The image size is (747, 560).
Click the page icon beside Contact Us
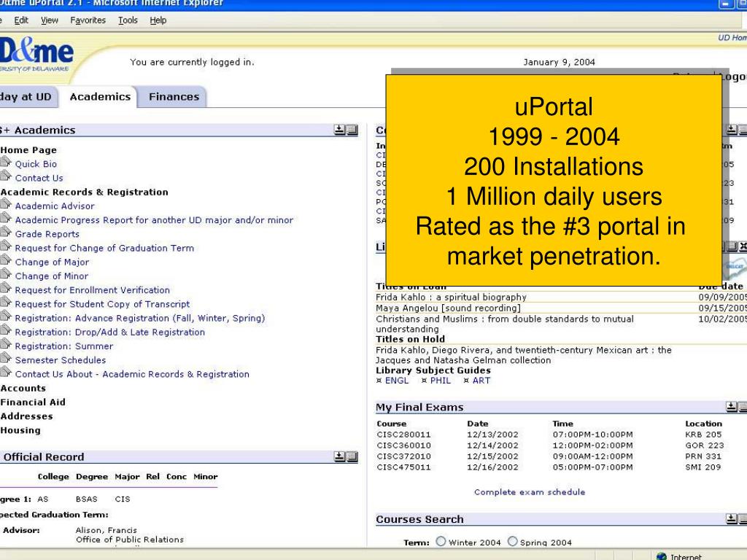point(6,176)
